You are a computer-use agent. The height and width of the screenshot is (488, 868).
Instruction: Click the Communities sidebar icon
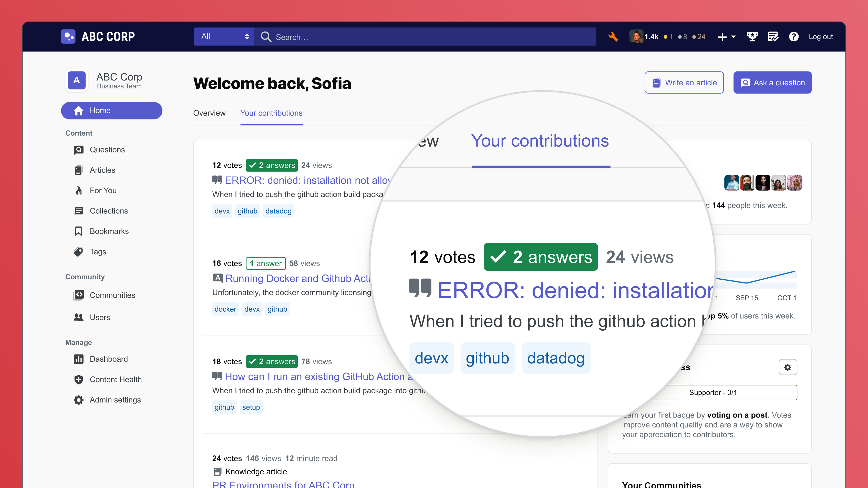point(78,295)
